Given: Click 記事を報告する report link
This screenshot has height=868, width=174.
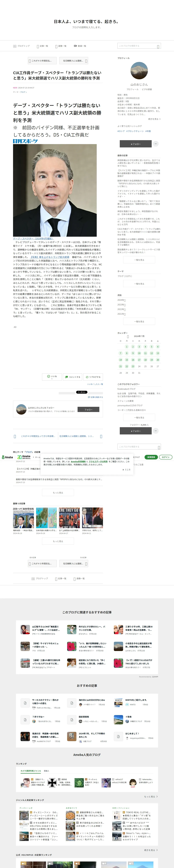Looking at the screenshot, I should pyautogui.click(x=95, y=397).
